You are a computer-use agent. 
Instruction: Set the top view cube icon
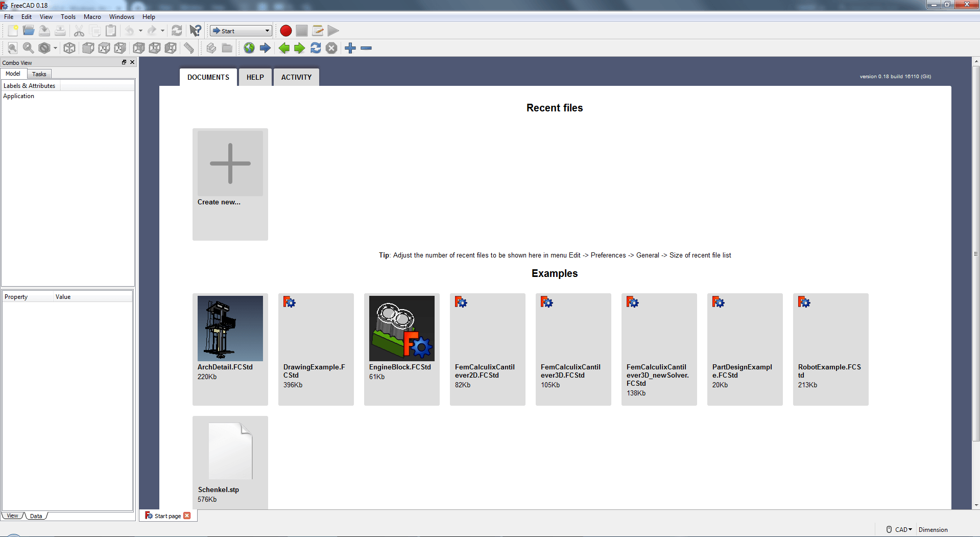pos(104,48)
